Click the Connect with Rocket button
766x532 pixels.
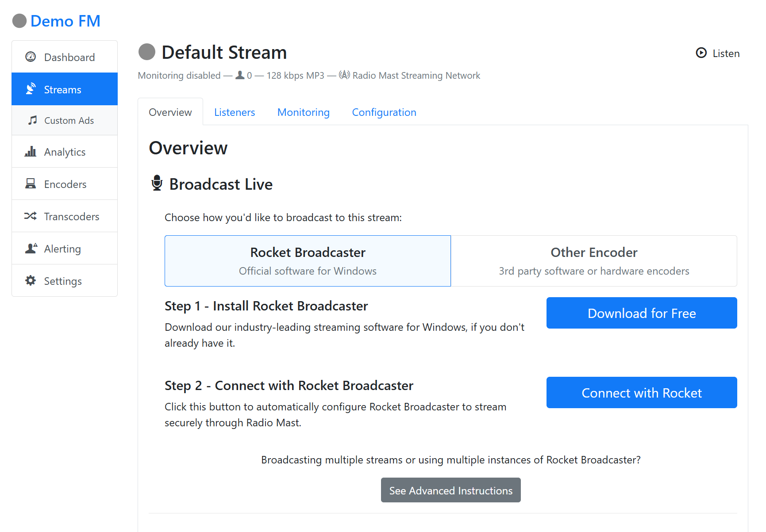click(642, 393)
